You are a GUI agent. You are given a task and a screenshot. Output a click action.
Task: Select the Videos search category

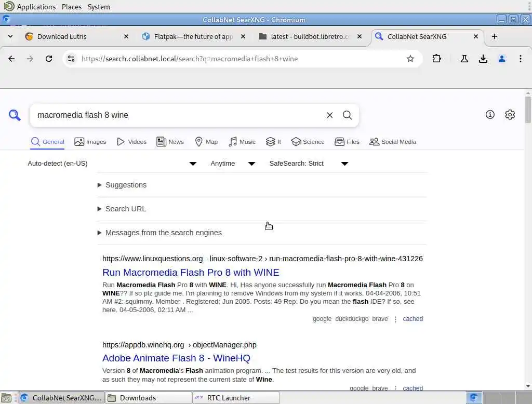click(x=131, y=142)
